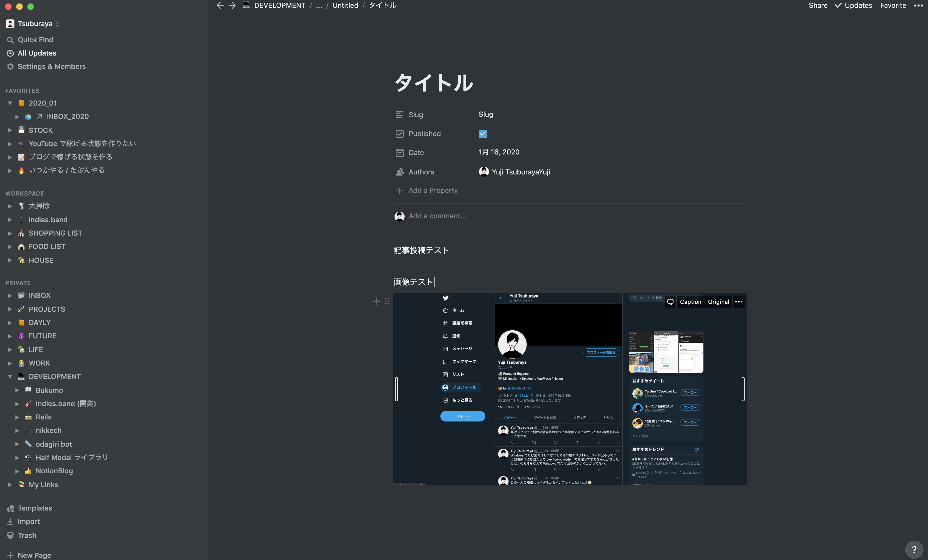Click the plus icon to add block
928x560 pixels.
pyautogui.click(x=376, y=301)
